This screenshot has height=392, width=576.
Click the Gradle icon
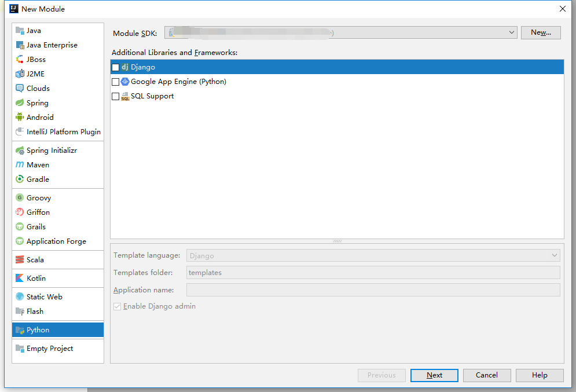tap(20, 179)
